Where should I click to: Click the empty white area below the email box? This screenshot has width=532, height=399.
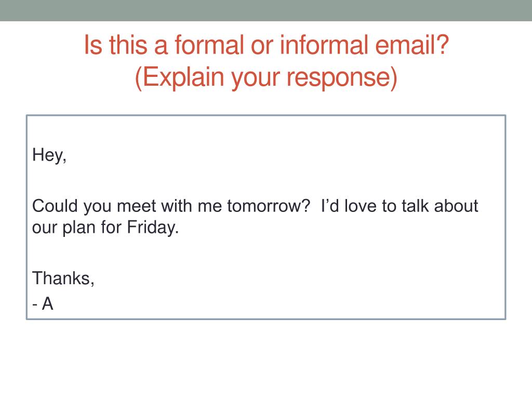pos(266,359)
